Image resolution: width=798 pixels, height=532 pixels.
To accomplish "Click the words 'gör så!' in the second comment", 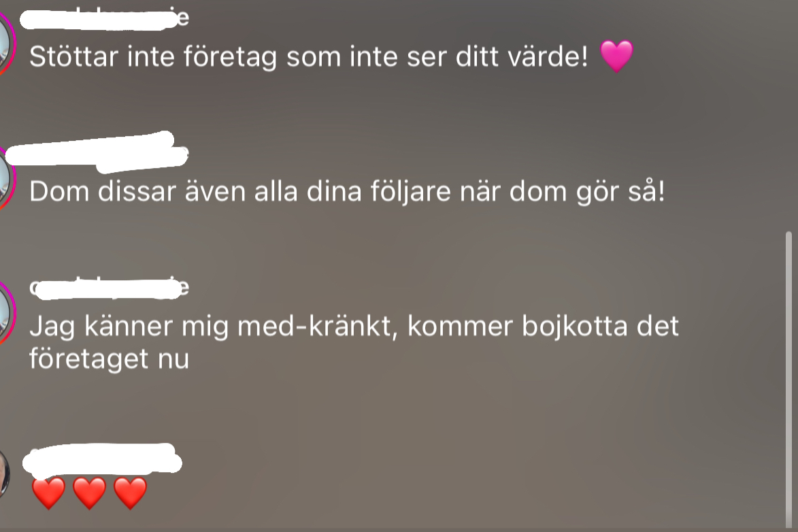I will [x=621, y=193].
